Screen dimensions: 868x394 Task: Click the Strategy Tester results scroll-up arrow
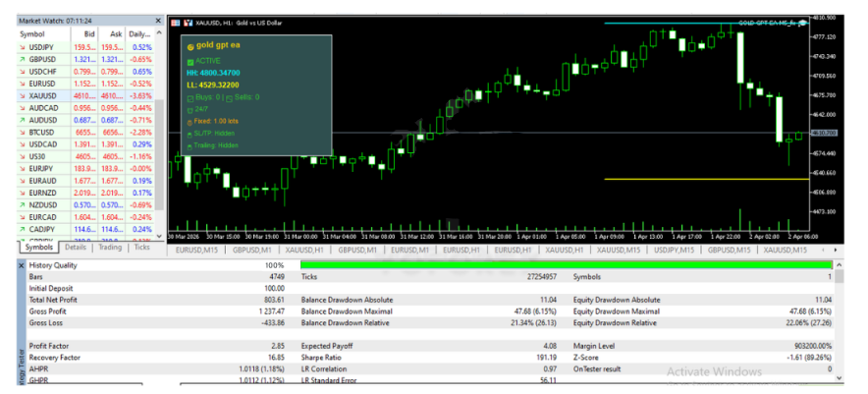point(840,265)
